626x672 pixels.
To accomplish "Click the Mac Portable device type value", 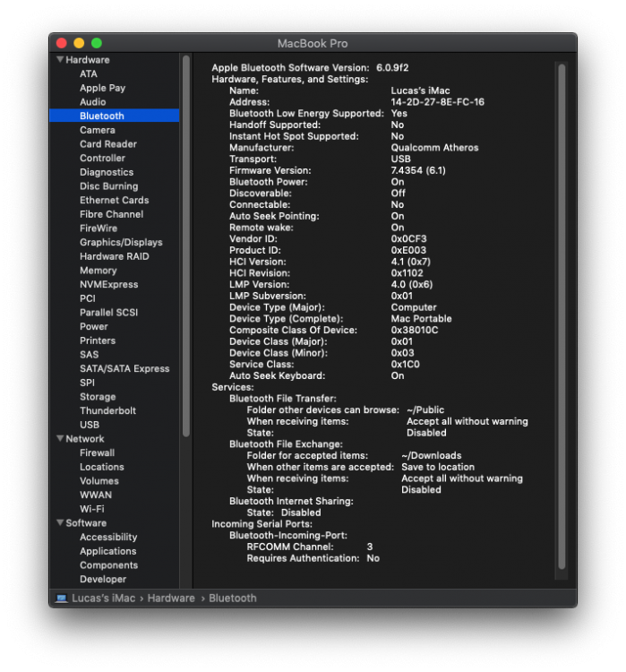I will pos(421,319).
